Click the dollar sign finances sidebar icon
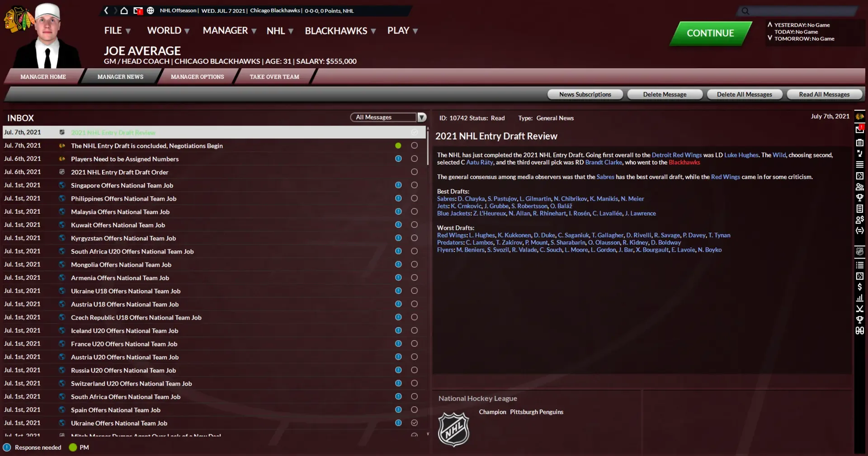868x456 pixels. 859,287
